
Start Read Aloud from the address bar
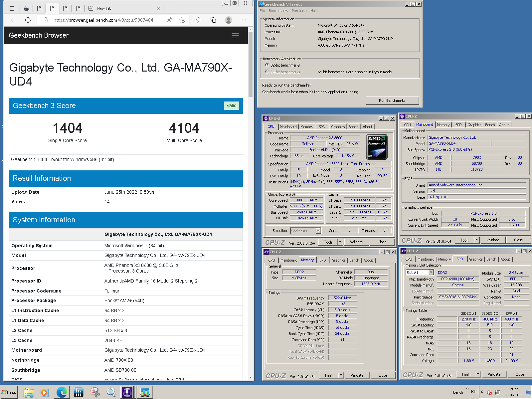tap(170, 20)
